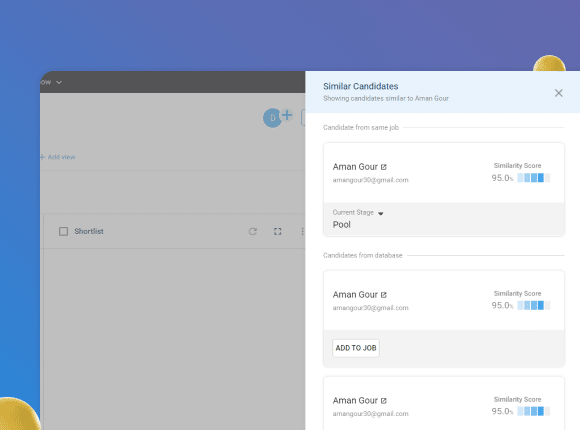Click the 'Candidates from database' heading

(x=362, y=255)
